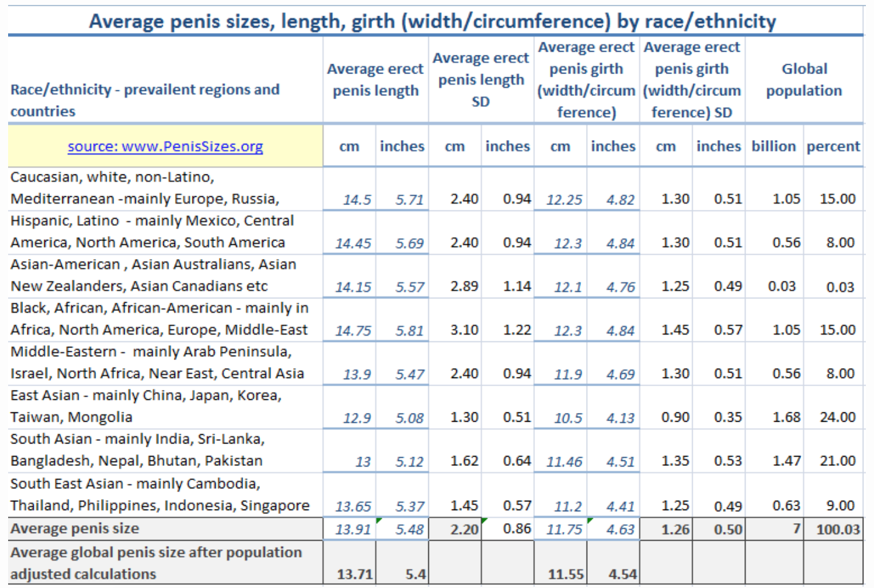Select the 5.57 inches cell

pyautogui.click(x=410, y=287)
